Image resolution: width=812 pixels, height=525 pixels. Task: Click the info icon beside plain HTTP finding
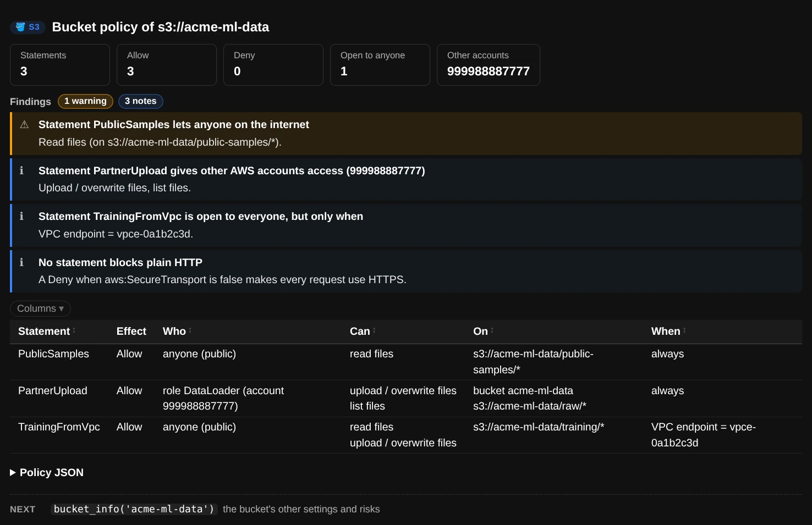[21, 262]
